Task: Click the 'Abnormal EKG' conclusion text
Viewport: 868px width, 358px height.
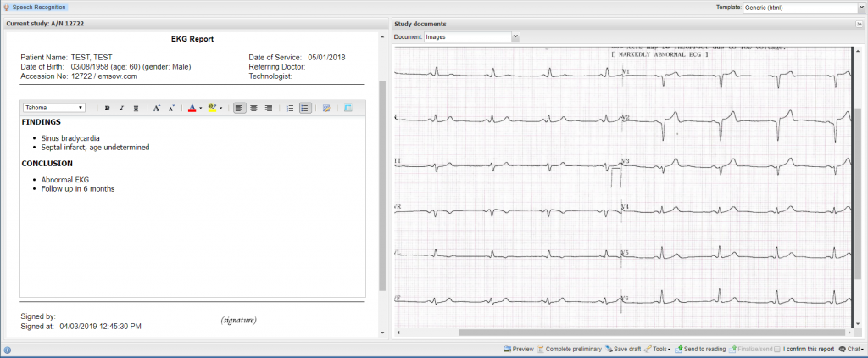Action: (x=64, y=180)
